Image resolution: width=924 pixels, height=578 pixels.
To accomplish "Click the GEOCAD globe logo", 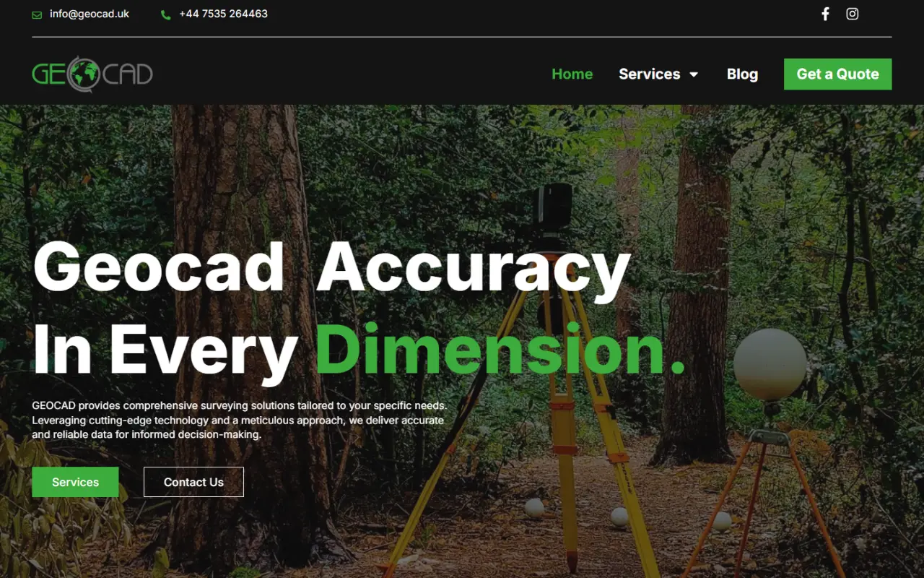I will click(x=92, y=74).
